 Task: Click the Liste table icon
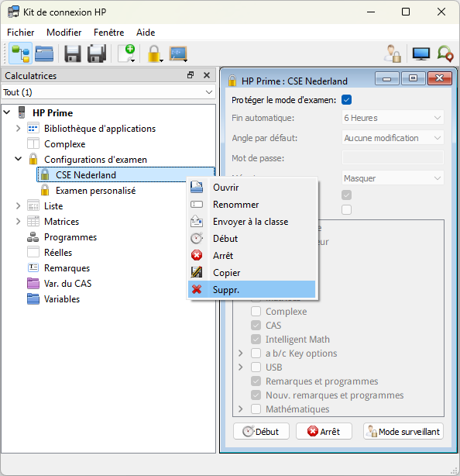33,205
